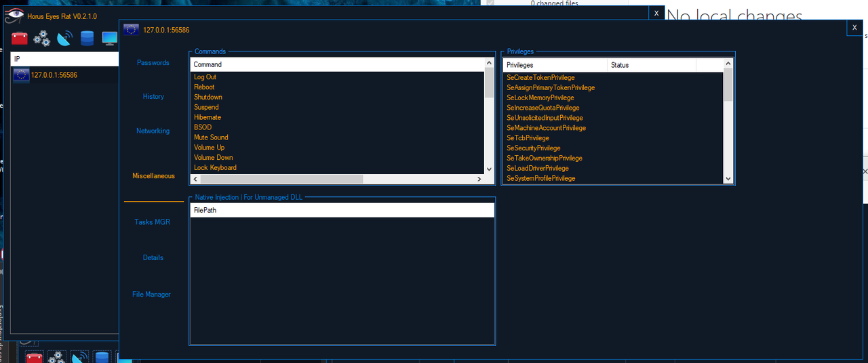Select the Miscellaneous tab
Image resolution: width=868 pixels, height=363 pixels.
click(x=154, y=175)
